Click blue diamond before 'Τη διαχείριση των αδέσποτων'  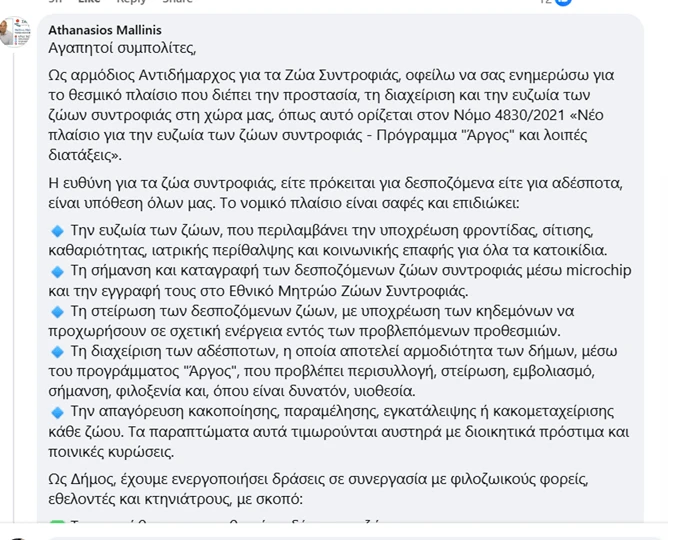(57, 351)
